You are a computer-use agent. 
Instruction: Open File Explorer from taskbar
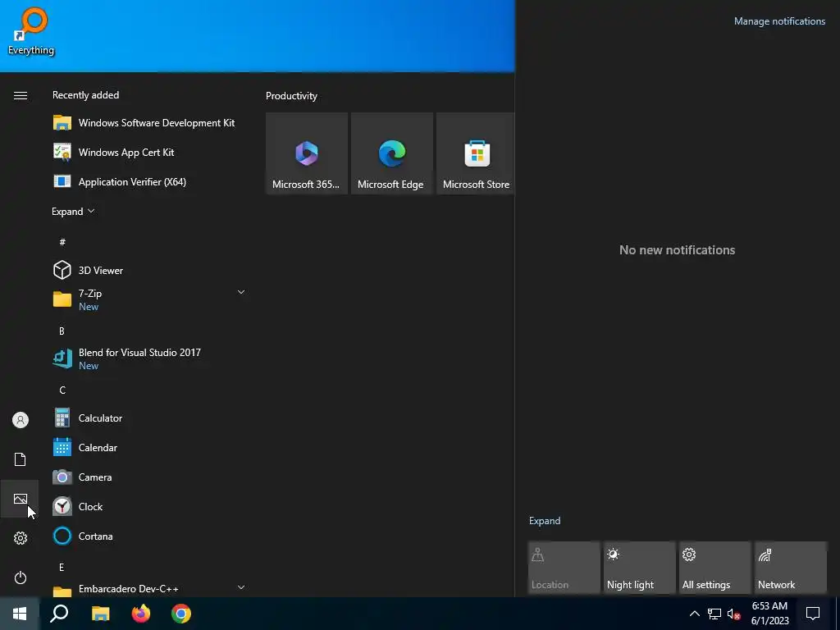click(100, 614)
